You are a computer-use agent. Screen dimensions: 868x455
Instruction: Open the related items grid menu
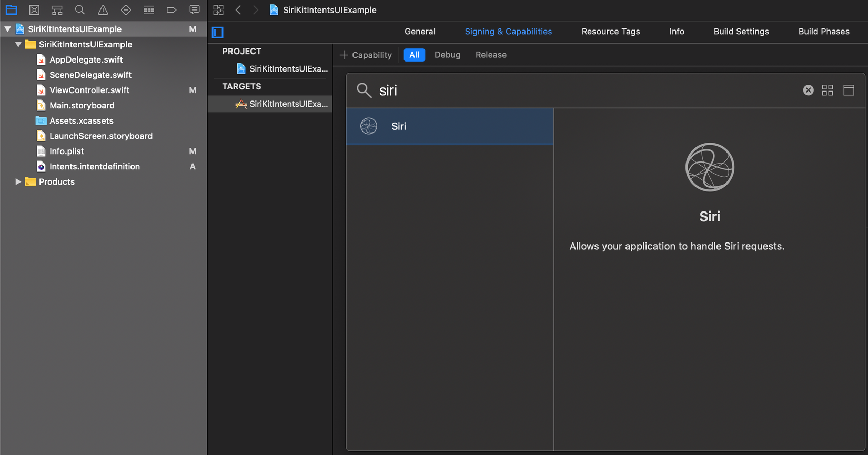(218, 10)
